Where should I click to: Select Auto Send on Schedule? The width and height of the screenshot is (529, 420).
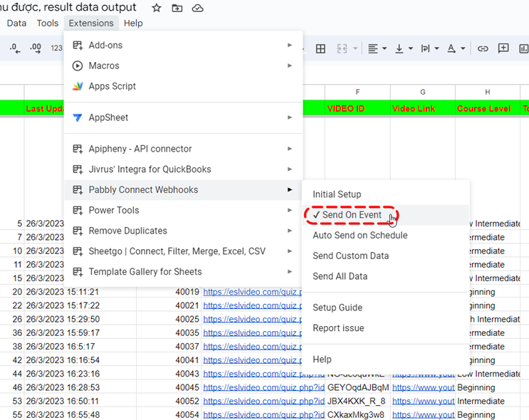tap(386, 235)
